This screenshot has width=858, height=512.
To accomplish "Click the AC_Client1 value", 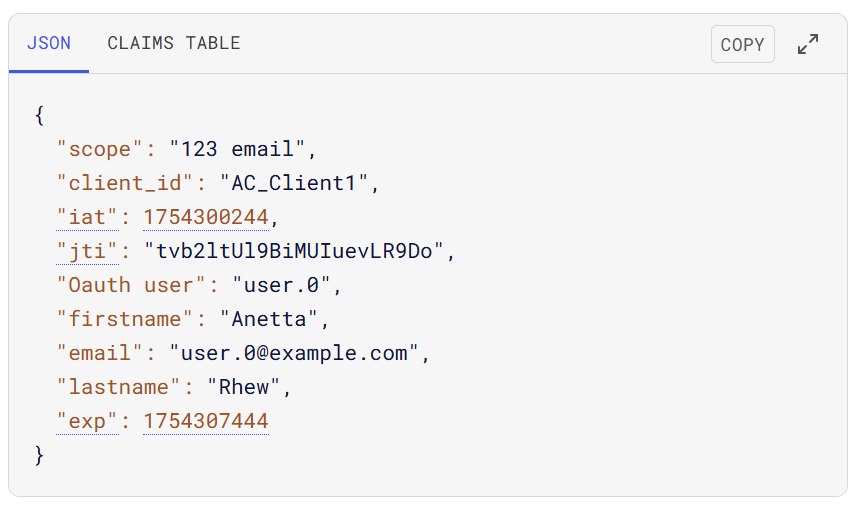I will coord(294,183).
